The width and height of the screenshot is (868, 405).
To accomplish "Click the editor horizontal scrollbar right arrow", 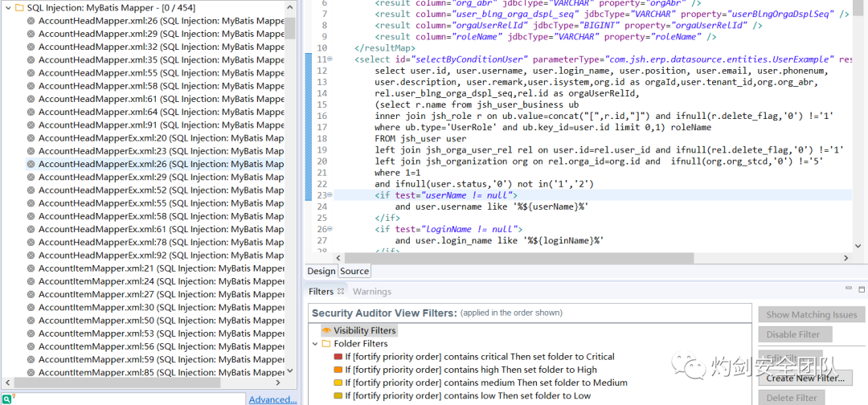I will click(x=845, y=258).
